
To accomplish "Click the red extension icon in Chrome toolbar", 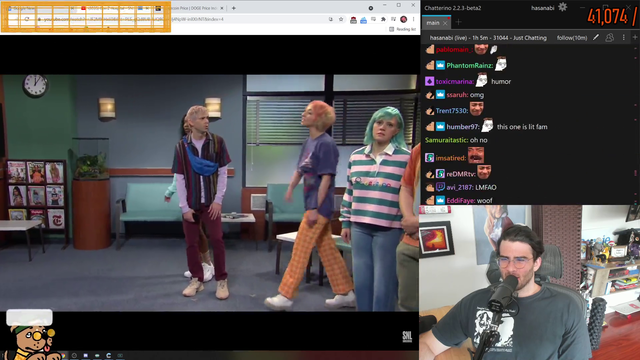I will pos(353,20).
